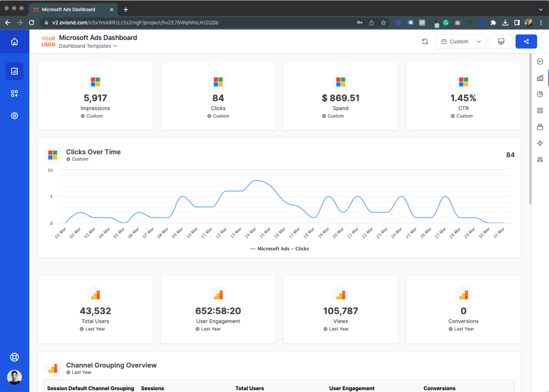Open the Custom date range dropdown
Screen dimensions: 549x392
point(461,41)
